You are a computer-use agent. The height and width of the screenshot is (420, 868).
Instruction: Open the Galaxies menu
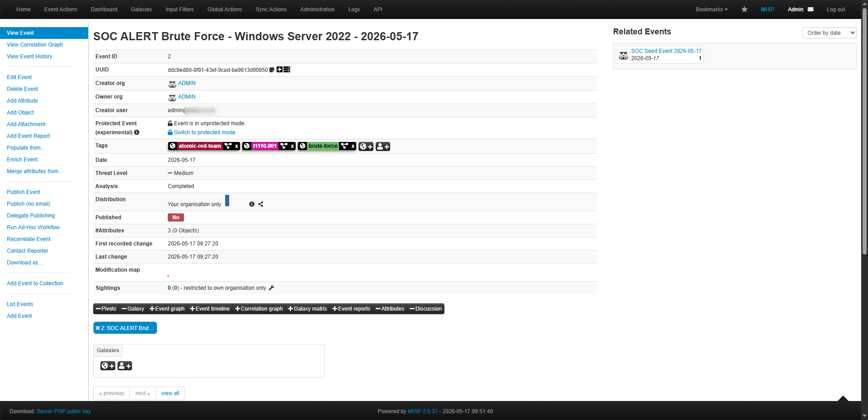click(x=142, y=9)
